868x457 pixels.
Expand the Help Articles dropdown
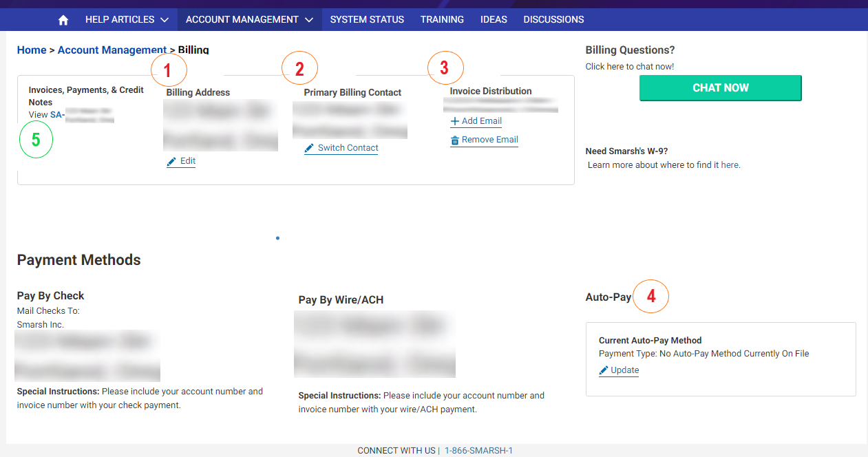[127, 19]
